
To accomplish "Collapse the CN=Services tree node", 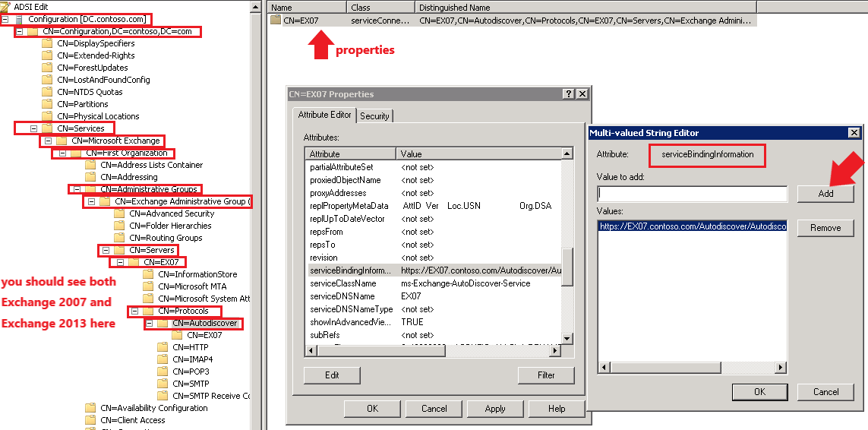I will coord(33,128).
